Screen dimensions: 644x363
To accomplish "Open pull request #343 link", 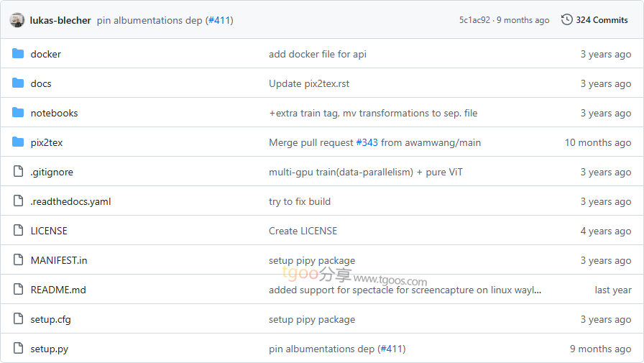I will (x=367, y=142).
